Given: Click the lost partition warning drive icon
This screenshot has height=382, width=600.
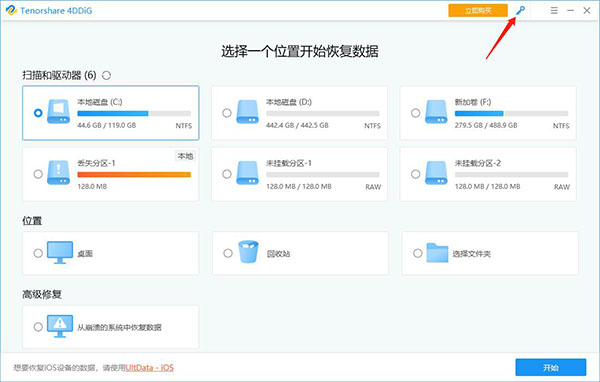Looking at the screenshot, I should (59, 173).
